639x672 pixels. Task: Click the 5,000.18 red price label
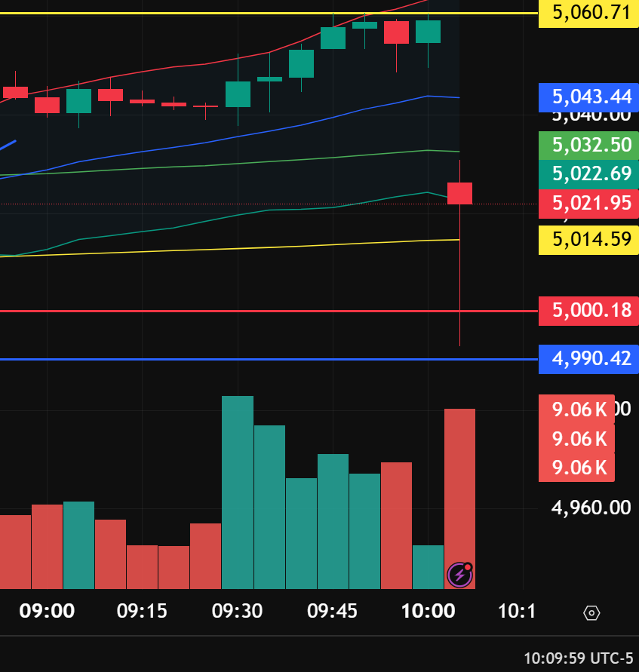pos(591,311)
